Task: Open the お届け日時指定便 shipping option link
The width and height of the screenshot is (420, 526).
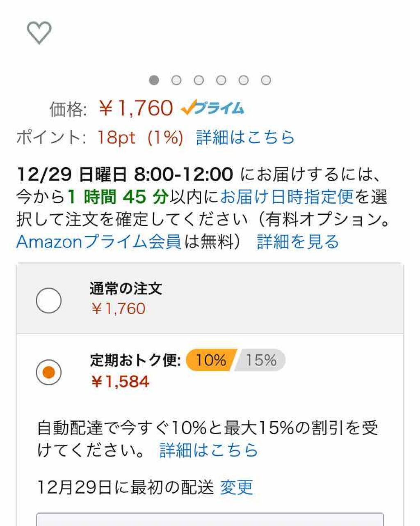Action: coord(286,197)
